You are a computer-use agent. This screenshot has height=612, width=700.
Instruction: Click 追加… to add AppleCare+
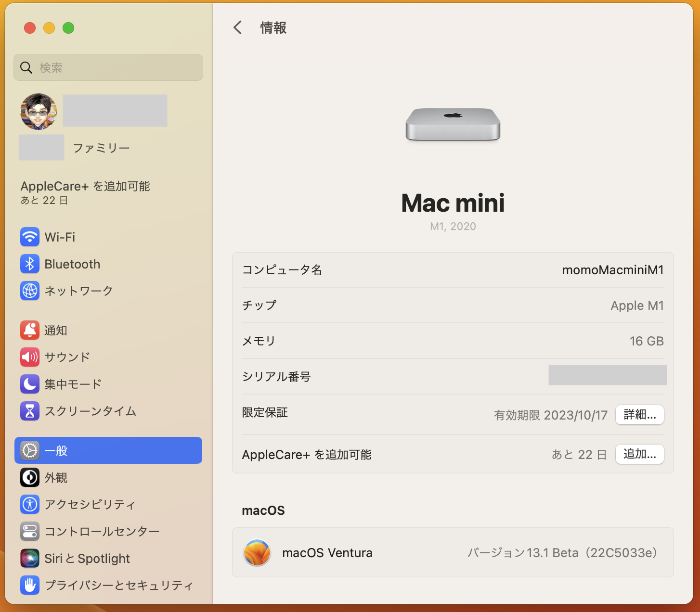click(x=640, y=454)
